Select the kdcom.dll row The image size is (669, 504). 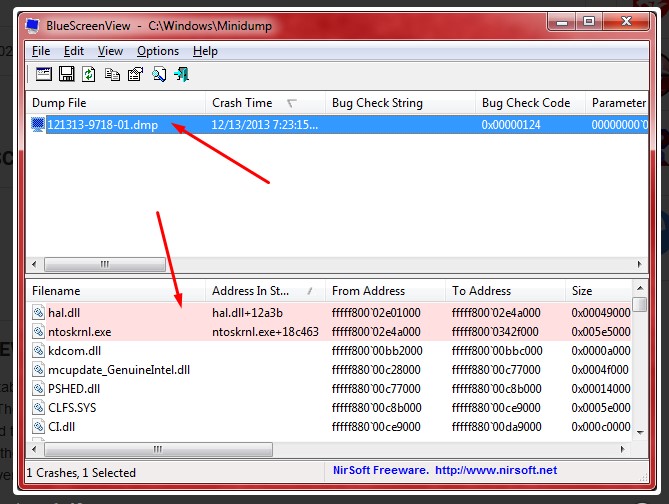pos(329,350)
